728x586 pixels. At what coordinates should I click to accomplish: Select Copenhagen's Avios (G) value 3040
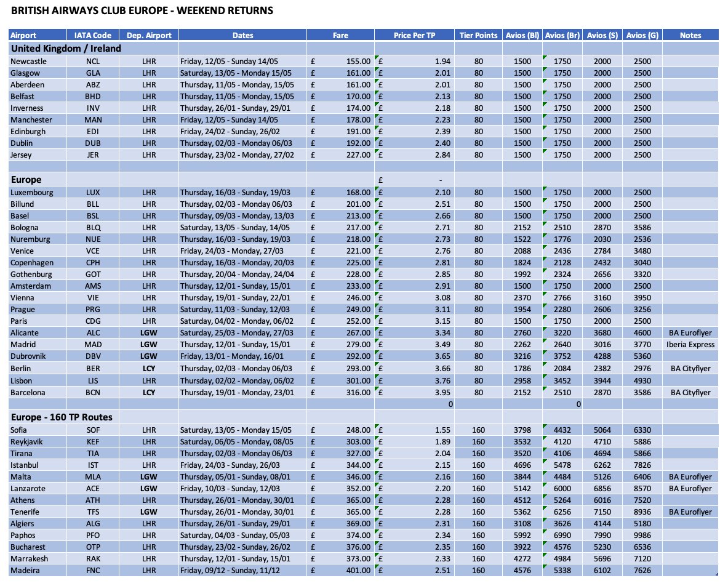(x=642, y=262)
